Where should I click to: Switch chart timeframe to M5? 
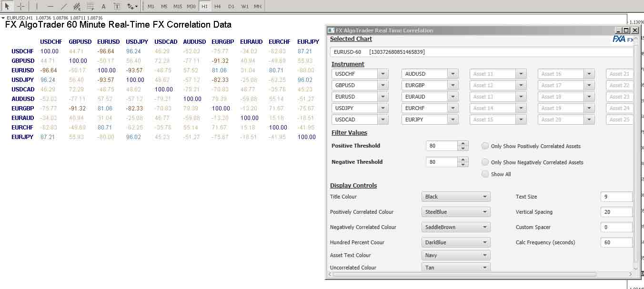(x=164, y=6)
